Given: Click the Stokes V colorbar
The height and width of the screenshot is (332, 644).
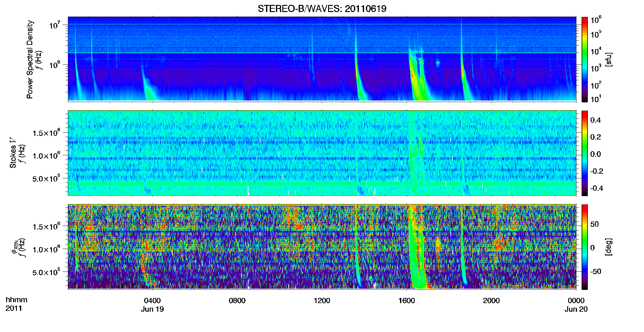Looking at the screenshot, I should click(585, 153).
